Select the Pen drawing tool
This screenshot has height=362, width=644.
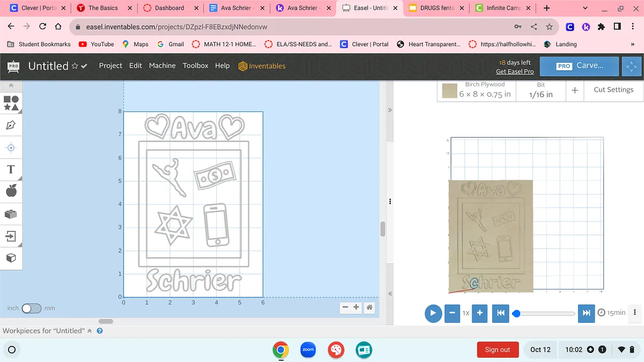point(11,125)
